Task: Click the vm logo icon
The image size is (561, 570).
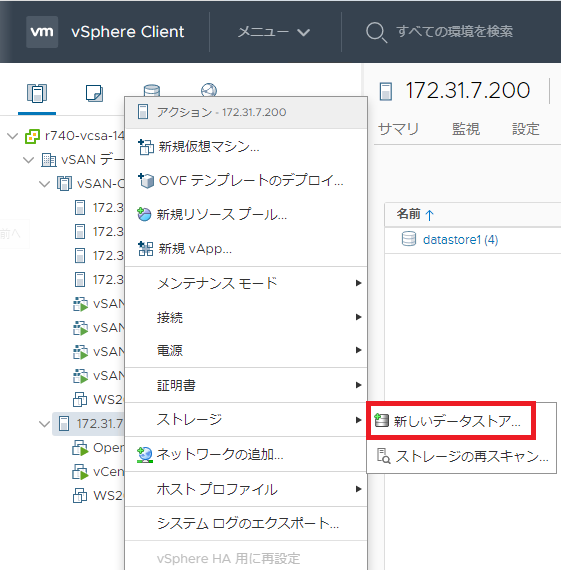Action: coord(42,32)
